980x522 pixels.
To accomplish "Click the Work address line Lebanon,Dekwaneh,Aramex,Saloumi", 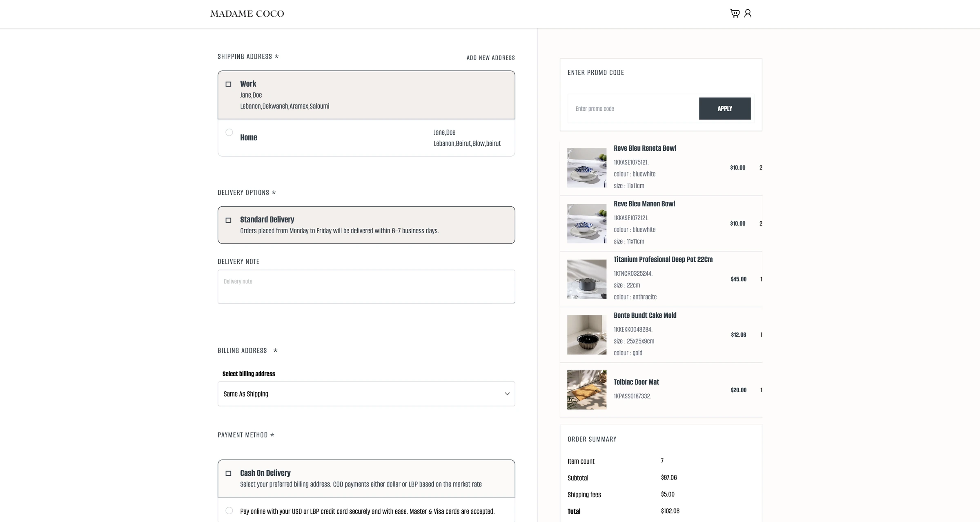I will click(x=285, y=106).
